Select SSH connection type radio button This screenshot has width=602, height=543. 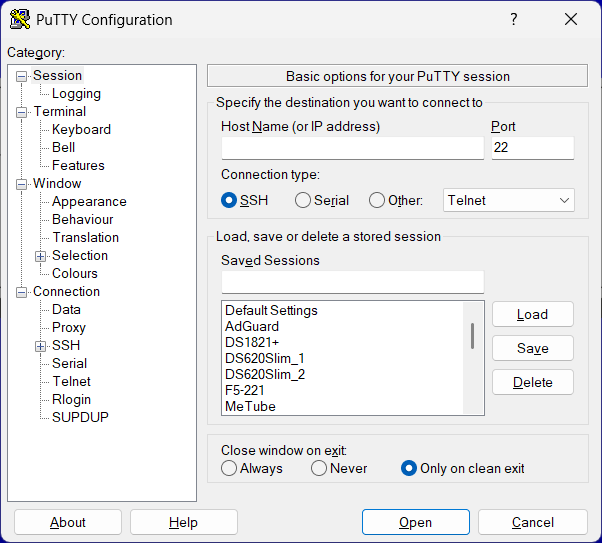coord(229,200)
